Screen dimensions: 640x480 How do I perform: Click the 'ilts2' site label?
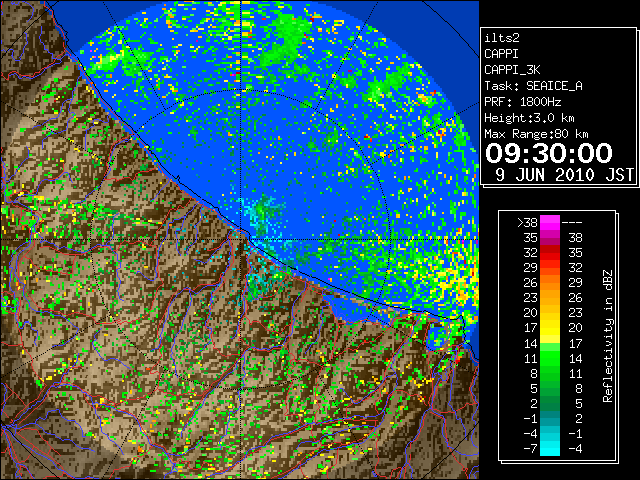502,38
